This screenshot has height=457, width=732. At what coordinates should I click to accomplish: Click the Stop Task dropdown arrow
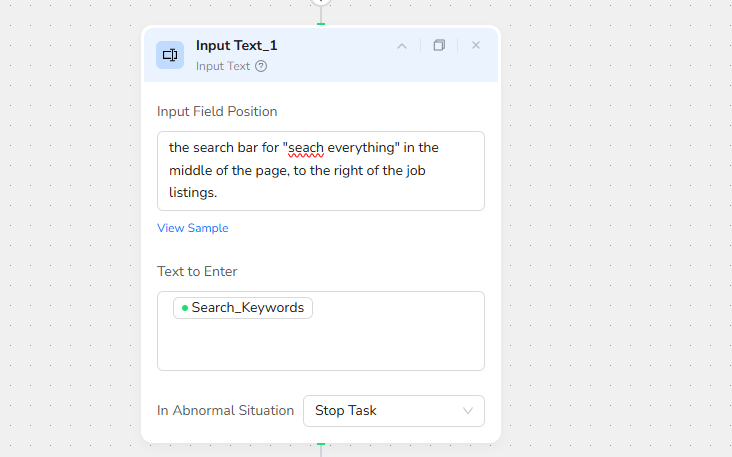(x=468, y=411)
